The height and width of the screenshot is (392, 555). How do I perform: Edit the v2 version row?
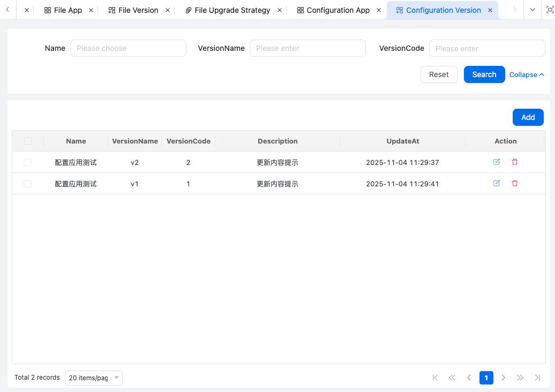tap(497, 162)
